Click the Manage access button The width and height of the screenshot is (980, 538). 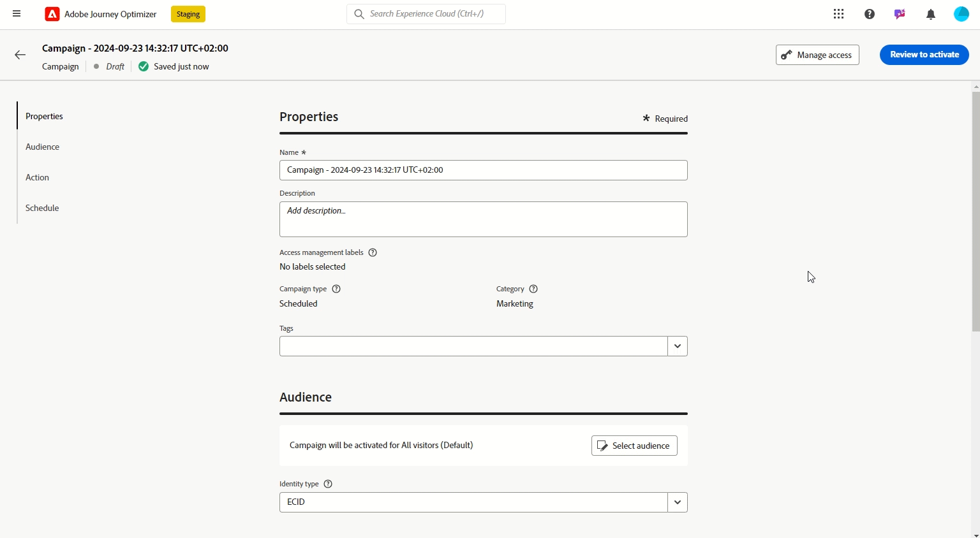817,55
